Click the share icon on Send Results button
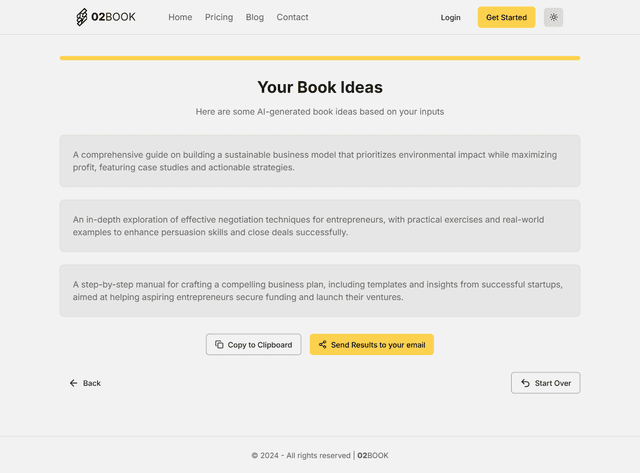 coord(322,345)
